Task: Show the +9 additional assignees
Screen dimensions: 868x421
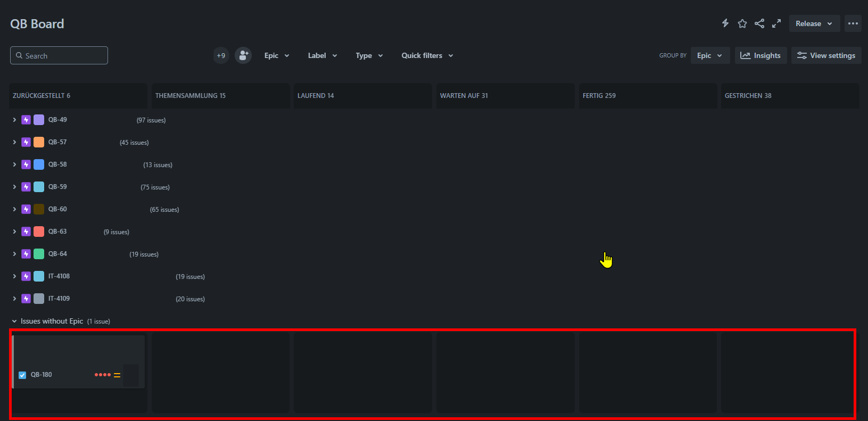Action: [x=221, y=55]
